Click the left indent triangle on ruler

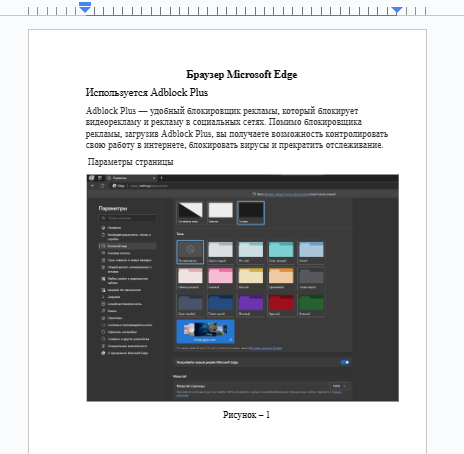[85, 10]
